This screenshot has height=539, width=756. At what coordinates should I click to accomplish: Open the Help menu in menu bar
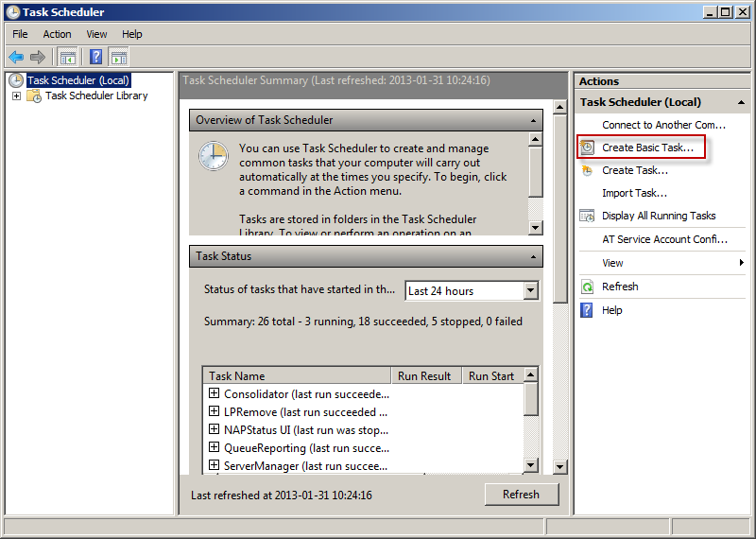(131, 34)
